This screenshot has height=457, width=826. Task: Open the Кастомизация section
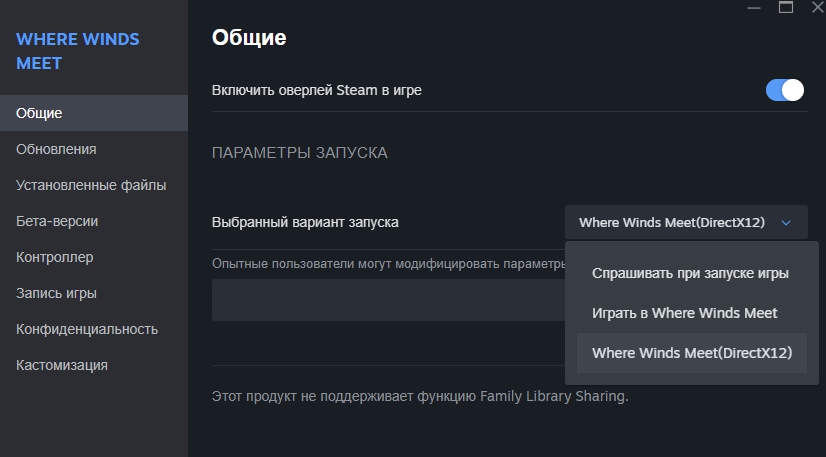[62, 365]
